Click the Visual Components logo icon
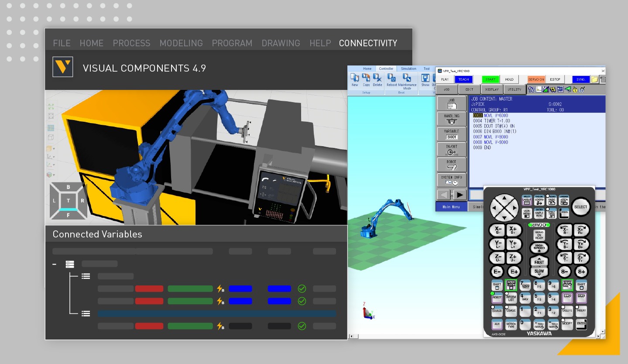Viewport: 628px width, 364px height. click(63, 67)
